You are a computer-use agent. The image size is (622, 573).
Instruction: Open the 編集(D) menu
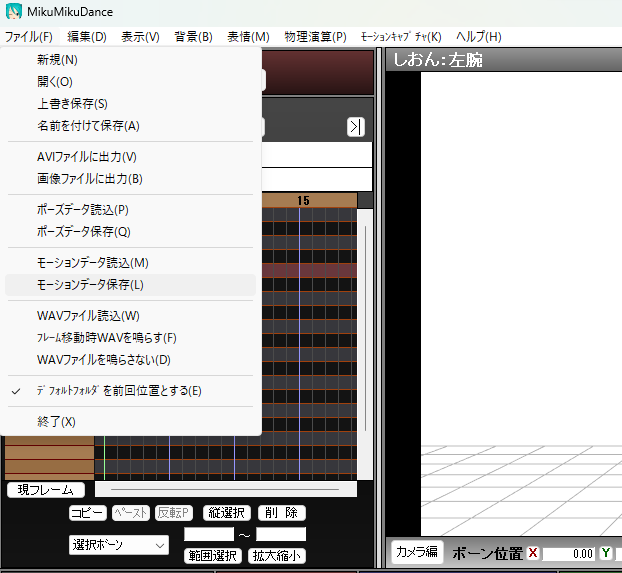[x=87, y=37]
